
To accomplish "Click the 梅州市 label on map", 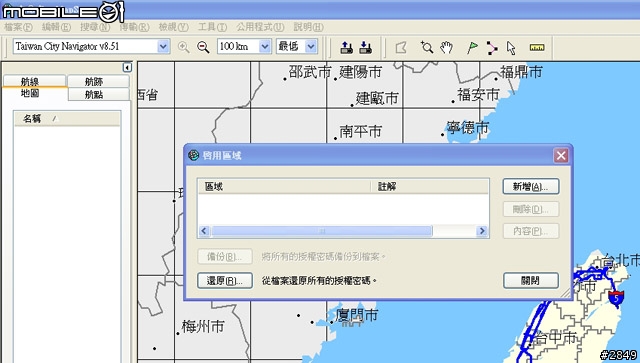I will [202, 327].
